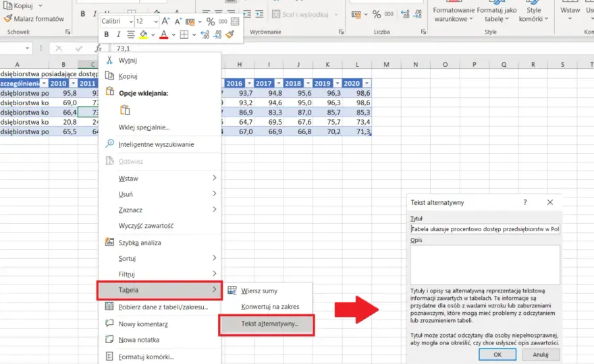Open the Name Box dropdown arrow

pyautogui.click(x=27, y=49)
